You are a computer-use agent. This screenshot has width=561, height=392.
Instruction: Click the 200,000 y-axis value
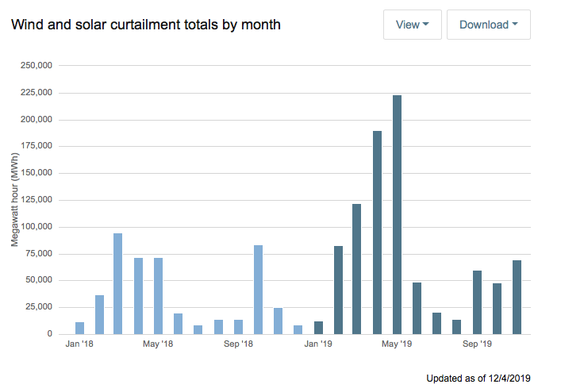37,120
